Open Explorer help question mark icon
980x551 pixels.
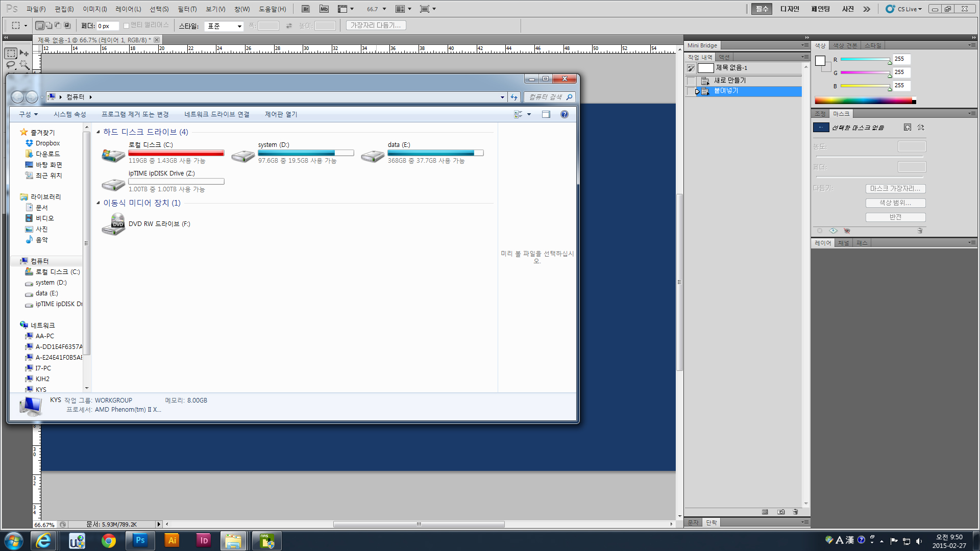point(564,114)
